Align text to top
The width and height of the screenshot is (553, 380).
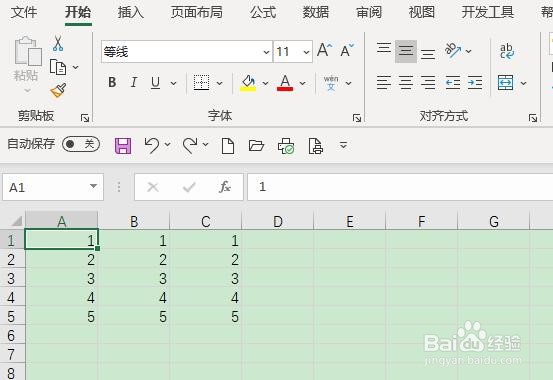coord(384,48)
